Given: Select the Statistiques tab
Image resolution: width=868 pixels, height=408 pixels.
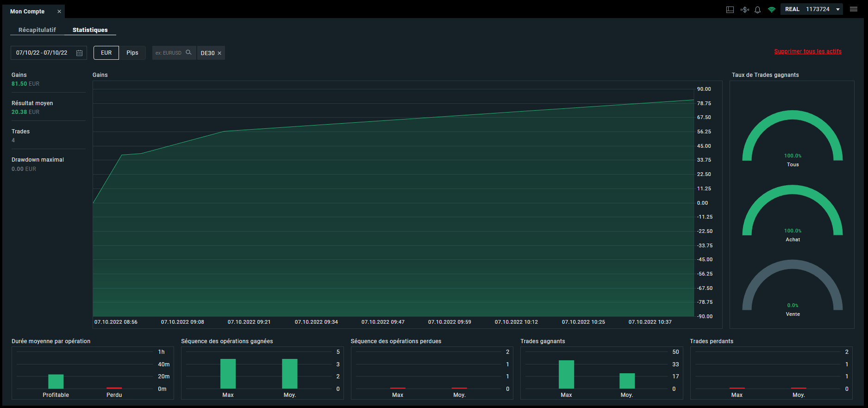Looking at the screenshot, I should tap(90, 30).
